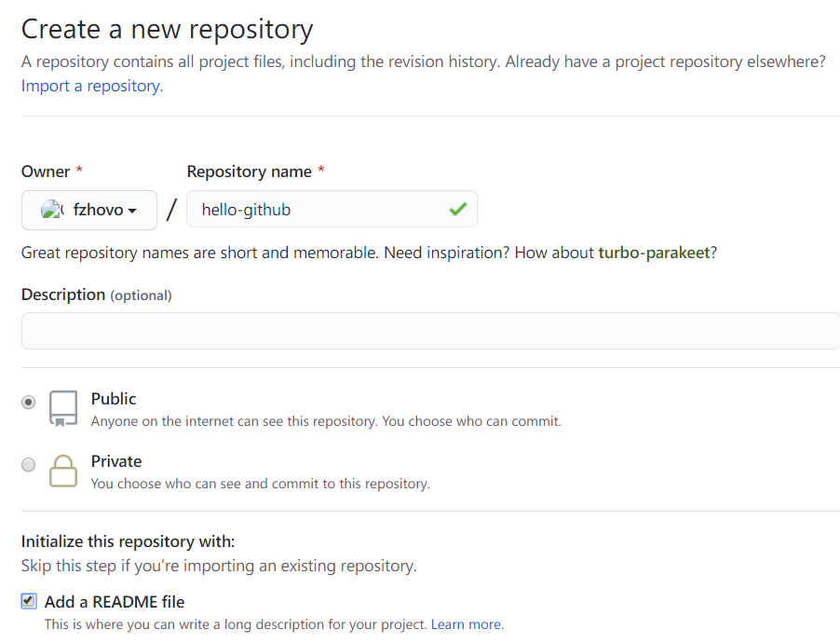Click the "Add a README file" label
The width and height of the screenshot is (840, 643).
(x=115, y=602)
